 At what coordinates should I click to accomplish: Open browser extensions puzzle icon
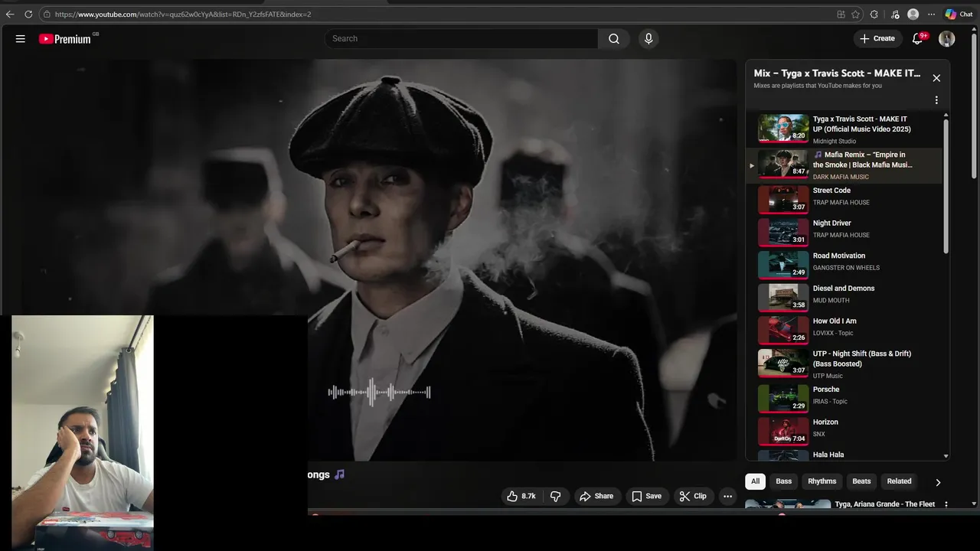pos(874,14)
